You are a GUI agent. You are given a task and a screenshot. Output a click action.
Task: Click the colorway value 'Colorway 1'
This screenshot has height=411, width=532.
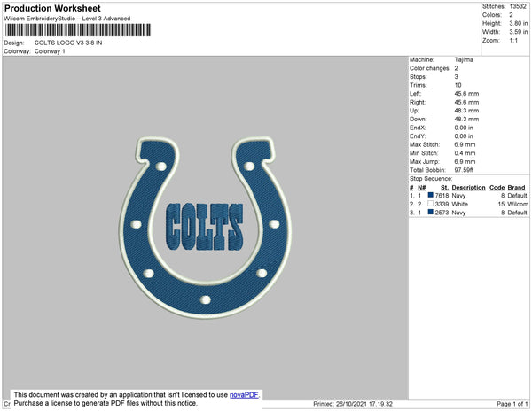tap(50, 51)
